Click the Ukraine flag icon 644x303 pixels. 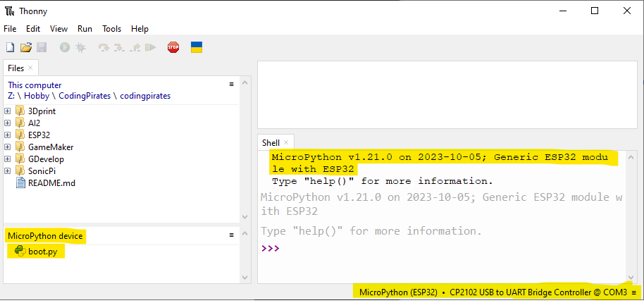[x=197, y=47]
